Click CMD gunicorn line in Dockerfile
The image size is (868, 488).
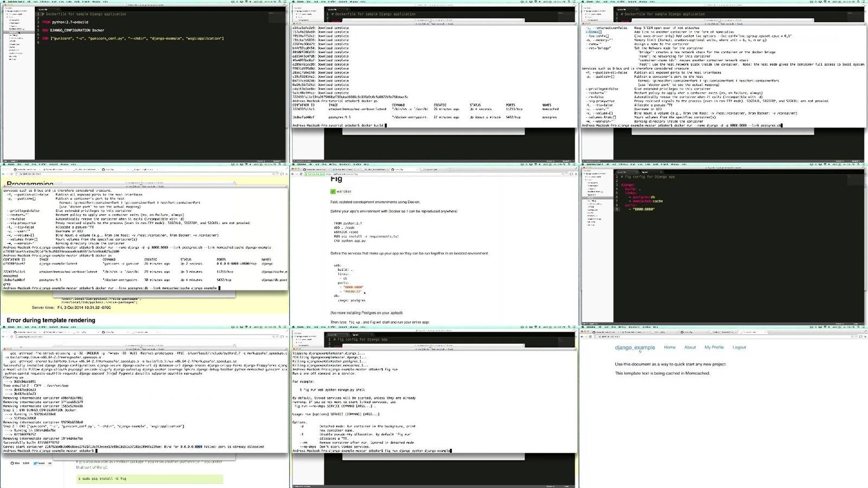click(x=133, y=39)
